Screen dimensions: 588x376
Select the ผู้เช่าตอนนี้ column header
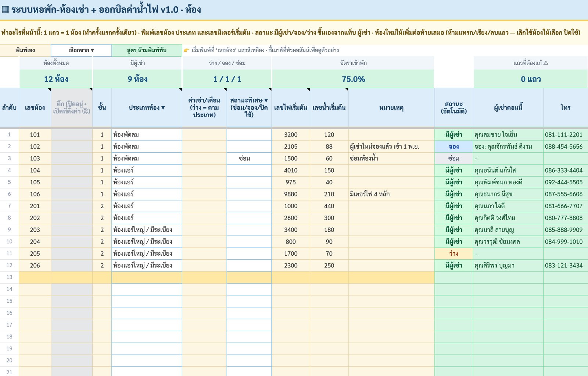[508, 108]
